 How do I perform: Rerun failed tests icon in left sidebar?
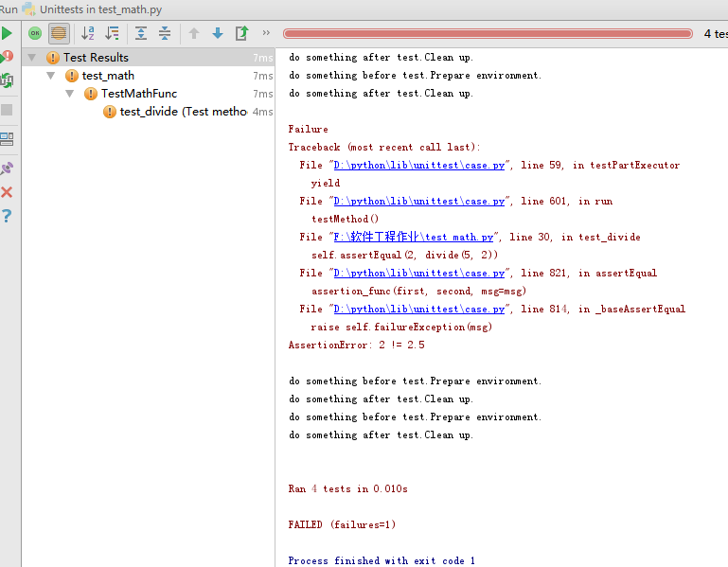coord(7,57)
